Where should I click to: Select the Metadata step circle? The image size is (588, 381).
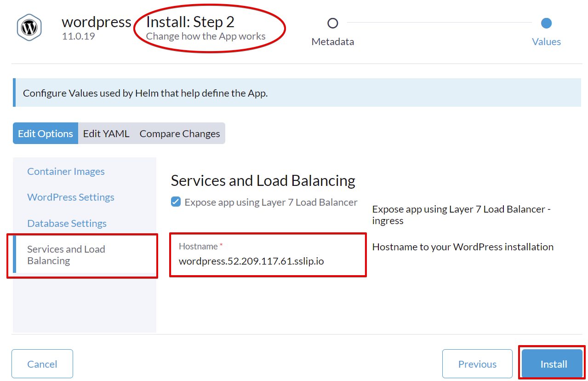pos(332,23)
